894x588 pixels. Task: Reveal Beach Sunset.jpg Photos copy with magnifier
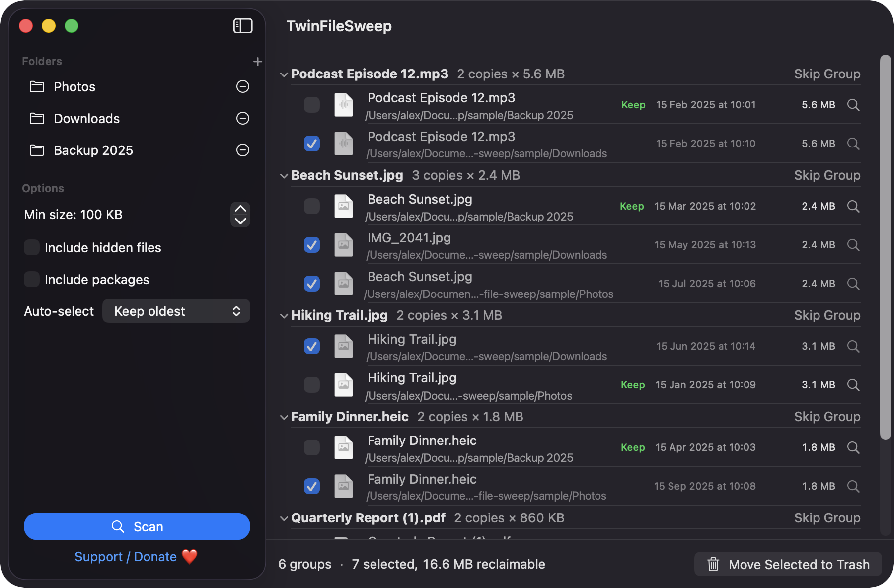(x=853, y=284)
